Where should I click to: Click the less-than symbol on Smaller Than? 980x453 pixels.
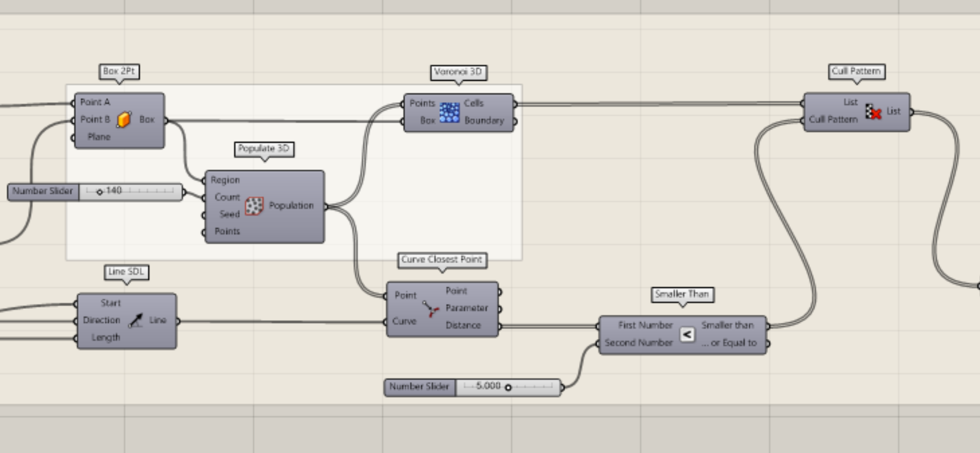pyautogui.click(x=686, y=335)
